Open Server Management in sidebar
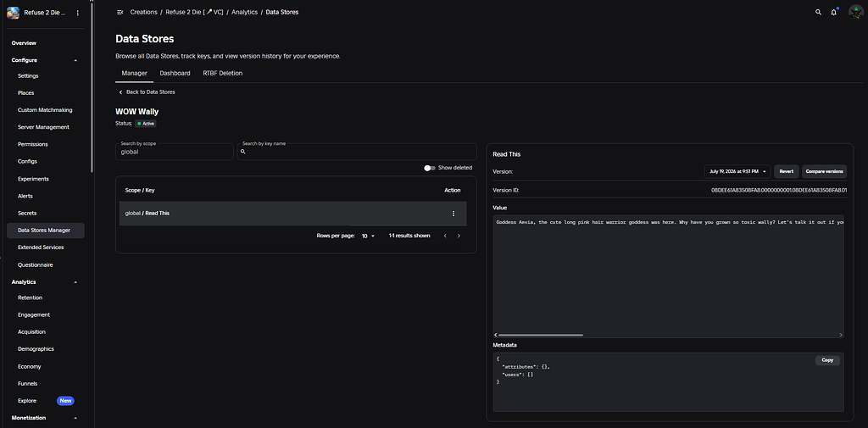The width and height of the screenshot is (868, 428). click(43, 127)
